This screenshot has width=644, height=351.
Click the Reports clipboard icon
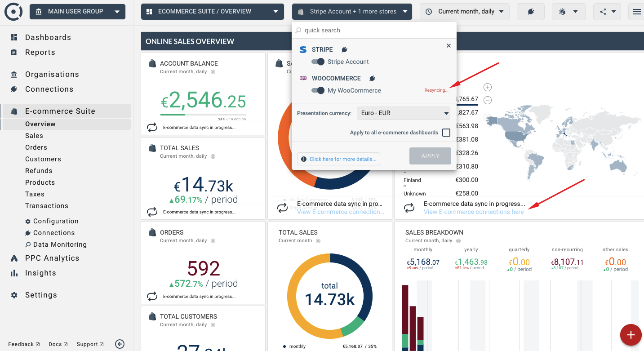[14, 52]
